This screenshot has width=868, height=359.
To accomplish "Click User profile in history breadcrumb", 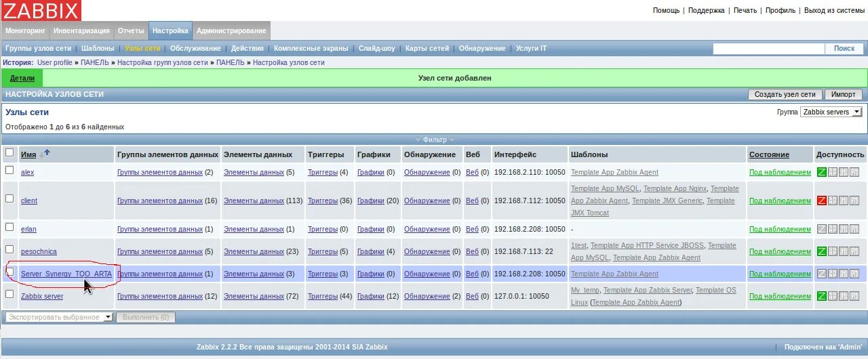I will point(55,62).
